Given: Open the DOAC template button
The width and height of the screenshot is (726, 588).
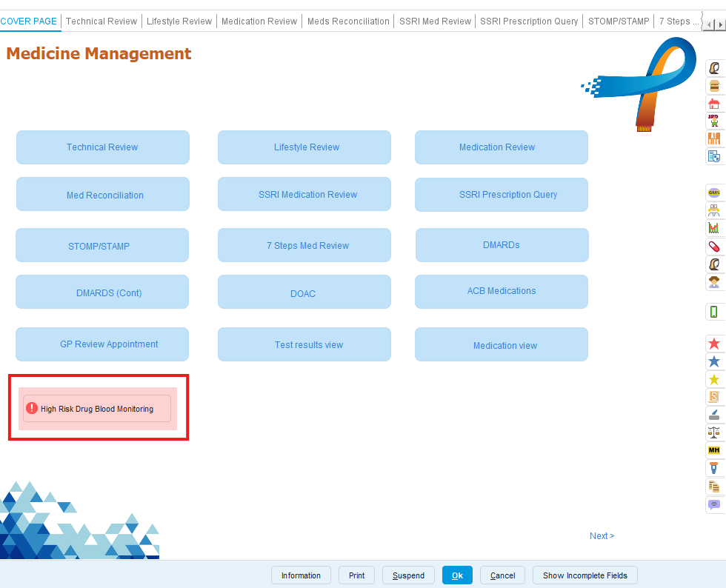Looking at the screenshot, I should tap(303, 293).
